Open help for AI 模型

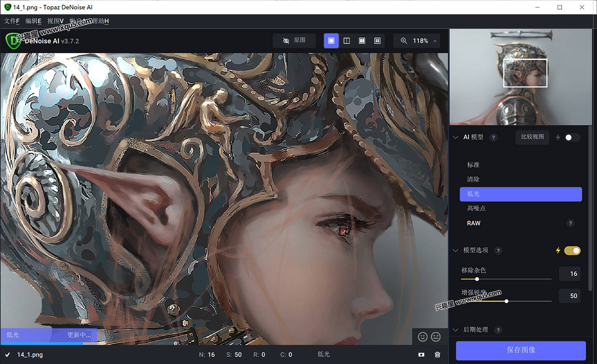pos(494,138)
